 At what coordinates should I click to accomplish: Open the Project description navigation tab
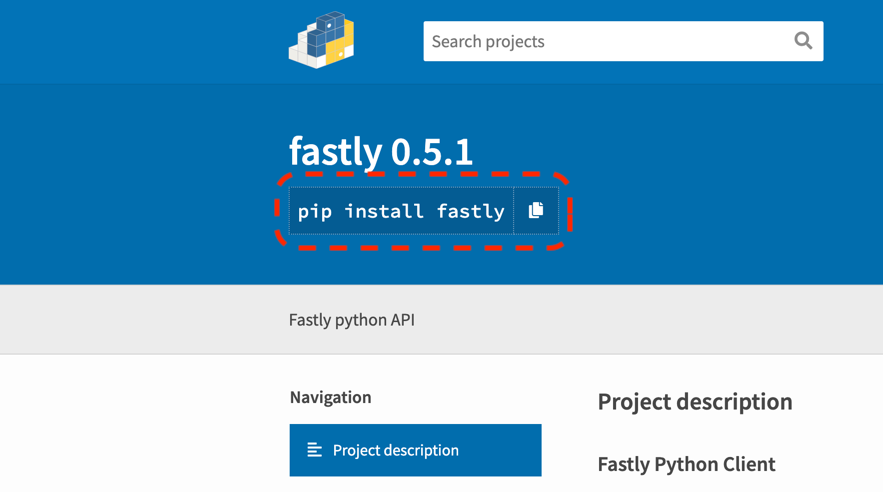pos(415,450)
